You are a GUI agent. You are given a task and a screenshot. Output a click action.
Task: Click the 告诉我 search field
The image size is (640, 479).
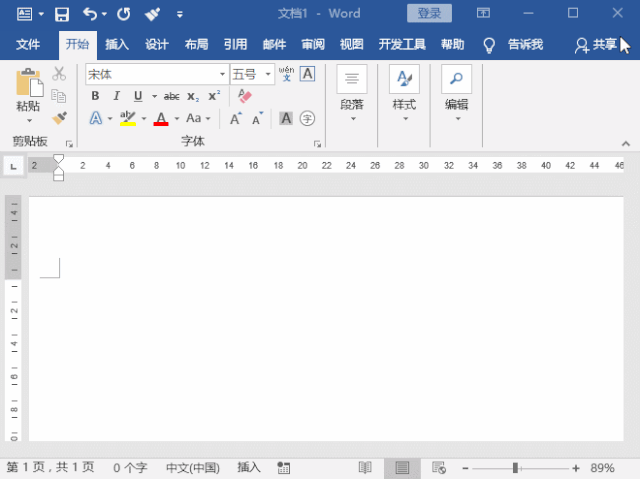click(525, 45)
